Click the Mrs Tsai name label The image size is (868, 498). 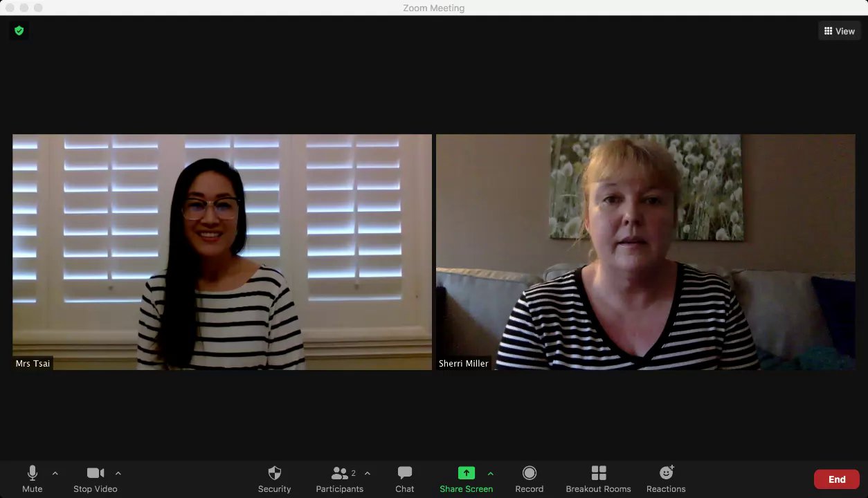coord(33,363)
